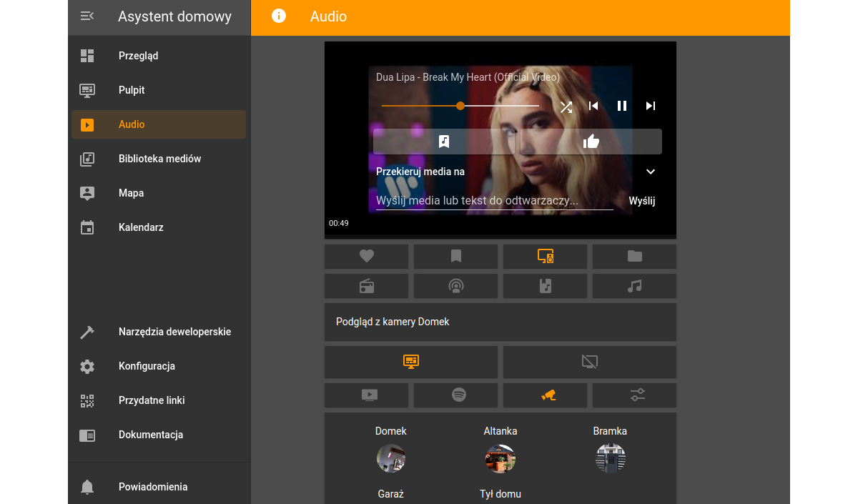This screenshot has width=858, height=504.
Task: Select the Altanka camera thumbnail
Action: (500, 458)
